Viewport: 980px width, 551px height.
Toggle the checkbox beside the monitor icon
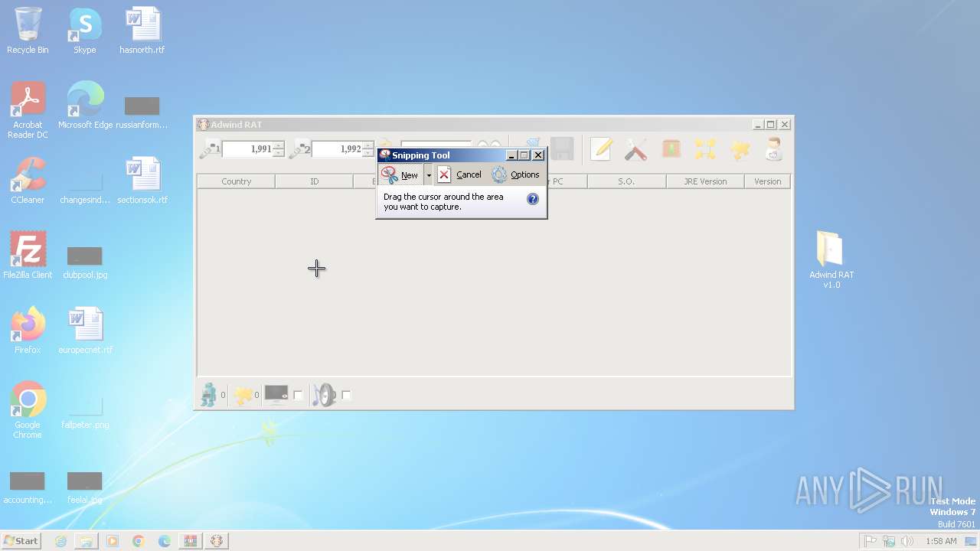click(298, 396)
